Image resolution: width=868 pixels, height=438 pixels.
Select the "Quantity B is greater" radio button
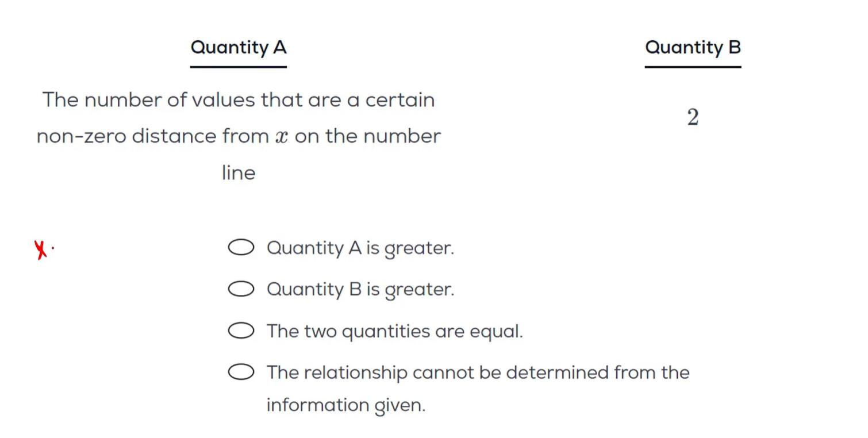[241, 289]
